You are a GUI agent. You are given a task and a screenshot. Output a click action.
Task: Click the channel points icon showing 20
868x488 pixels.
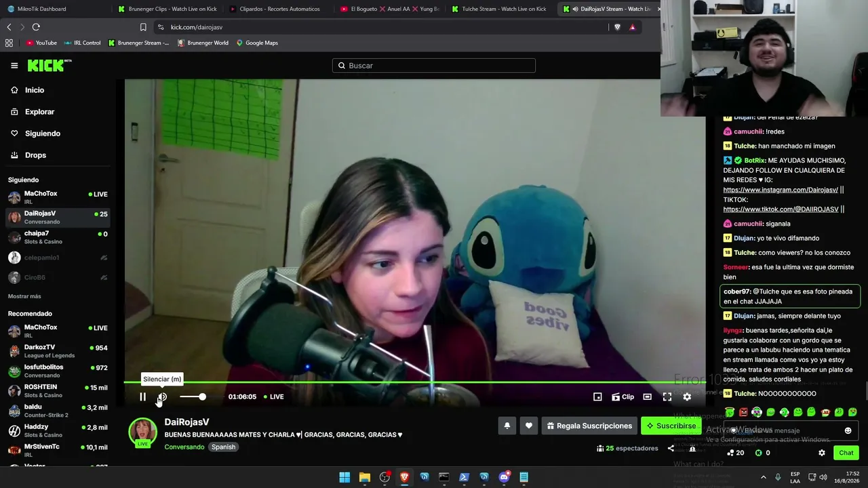[736, 453]
